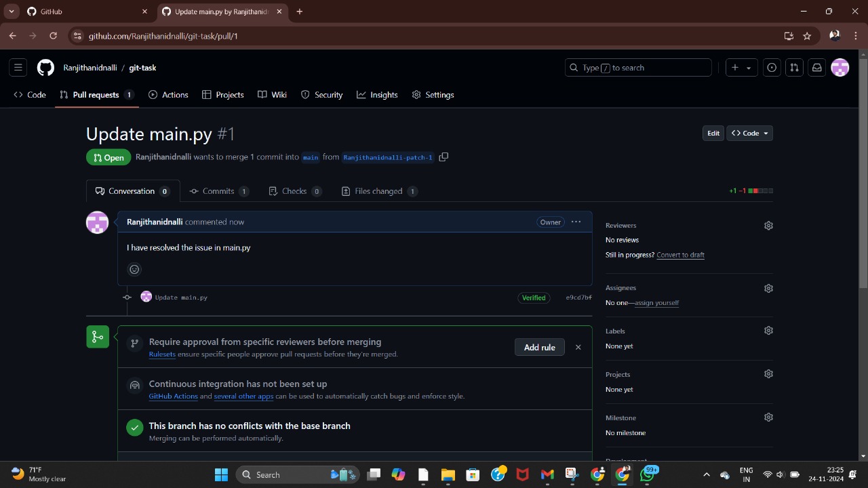This screenshot has width=868, height=488.
Task: Click the Add rule button
Action: (x=540, y=347)
